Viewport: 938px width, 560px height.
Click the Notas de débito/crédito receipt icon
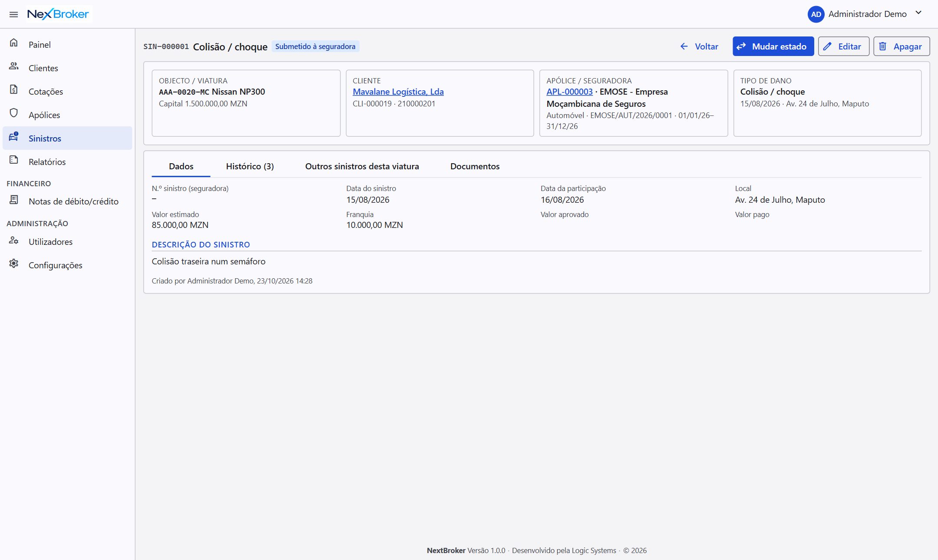[14, 200]
